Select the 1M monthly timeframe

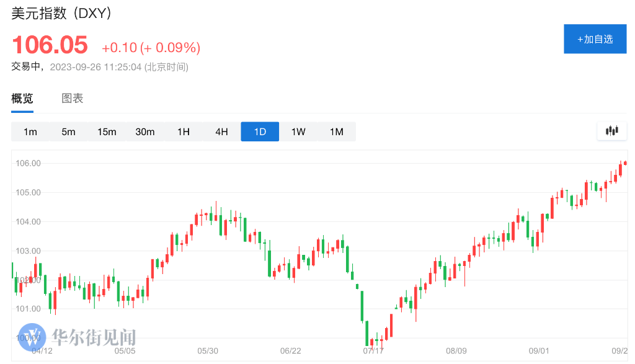[x=336, y=131]
